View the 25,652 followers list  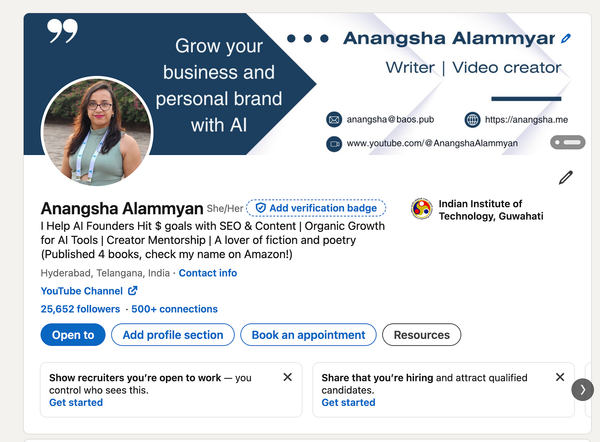(x=80, y=309)
